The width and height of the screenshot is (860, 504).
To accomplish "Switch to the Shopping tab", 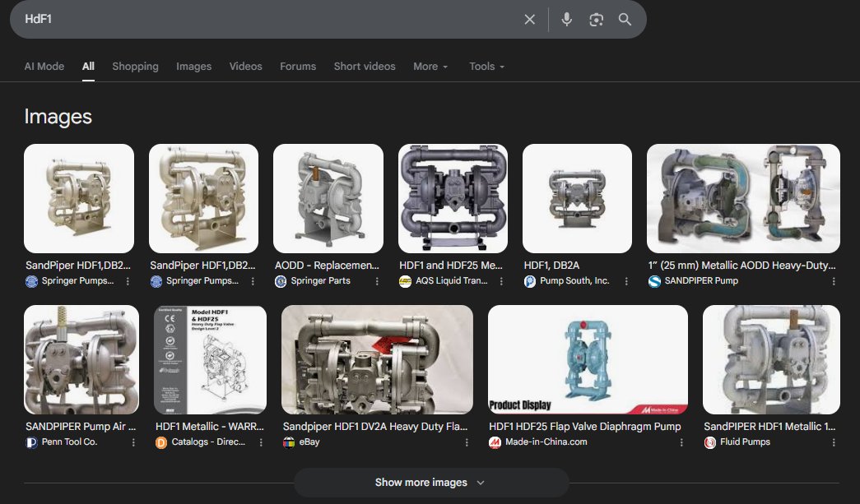I will [136, 67].
